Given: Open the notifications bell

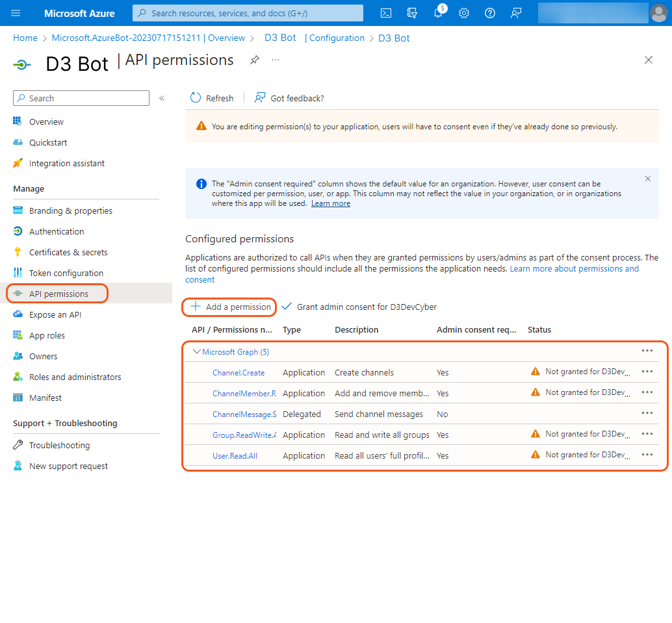Looking at the screenshot, I should pos(438,13).
